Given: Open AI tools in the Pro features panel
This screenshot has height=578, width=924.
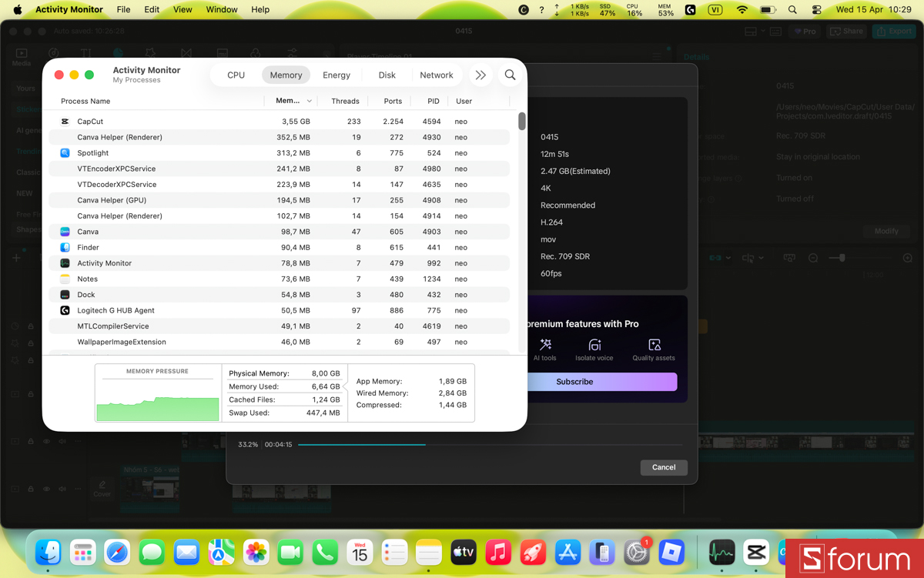Looking at the screenshot, I should (x=545, y=349).
